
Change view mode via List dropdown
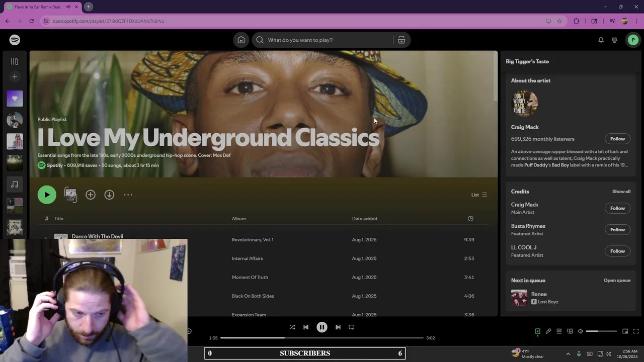tap(479, 195)
